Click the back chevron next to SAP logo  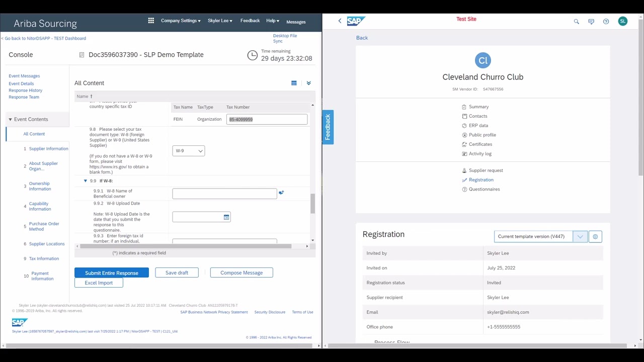pyautogui.click(x=340, y=21)
